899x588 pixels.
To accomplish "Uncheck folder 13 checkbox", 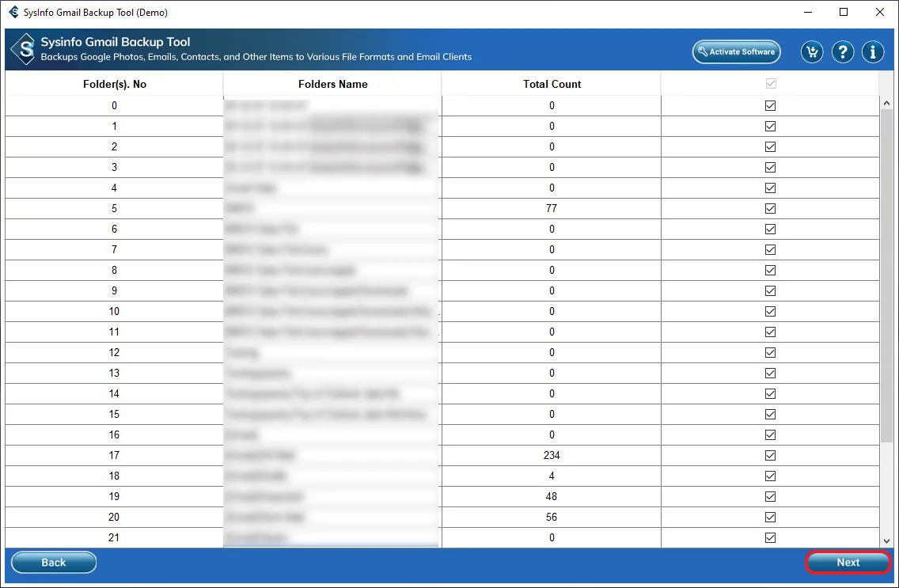I will click(771, 374).
